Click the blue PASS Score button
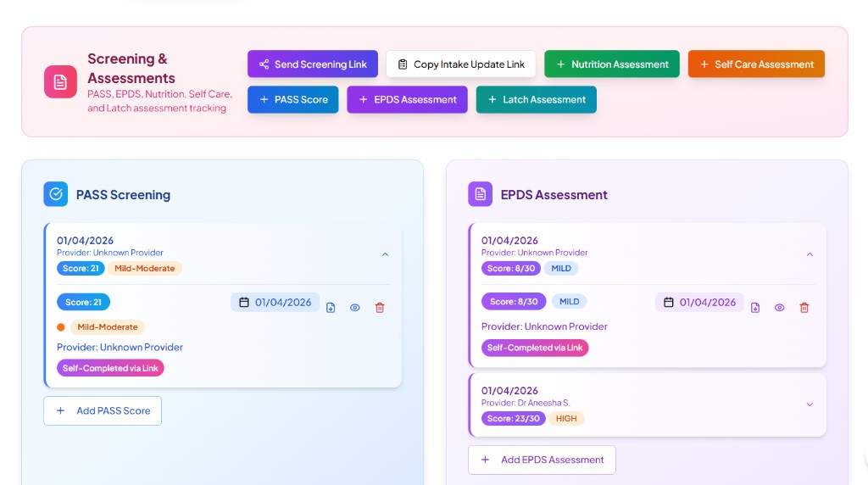This screenshot has height=485, width=868. pos(292,100)
